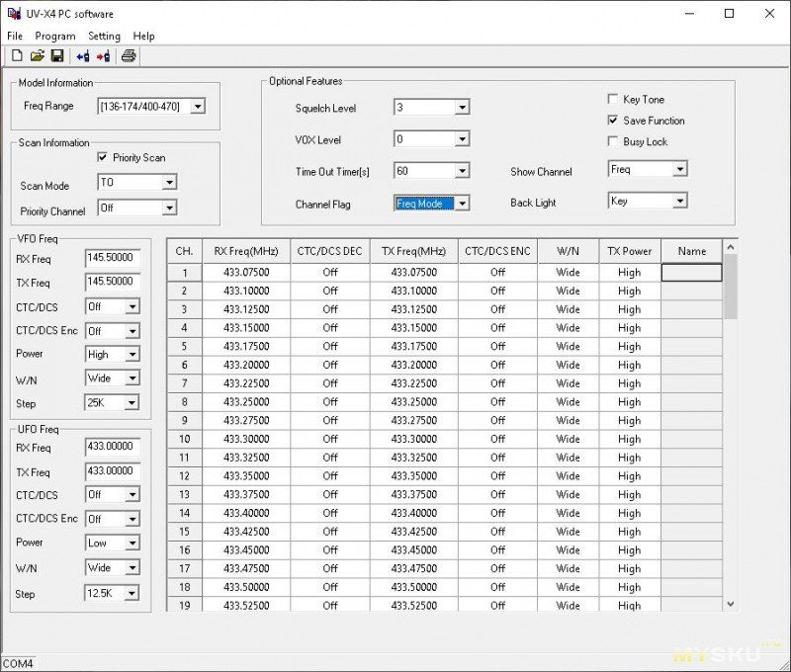Open the Setting menu

(104, 37)
